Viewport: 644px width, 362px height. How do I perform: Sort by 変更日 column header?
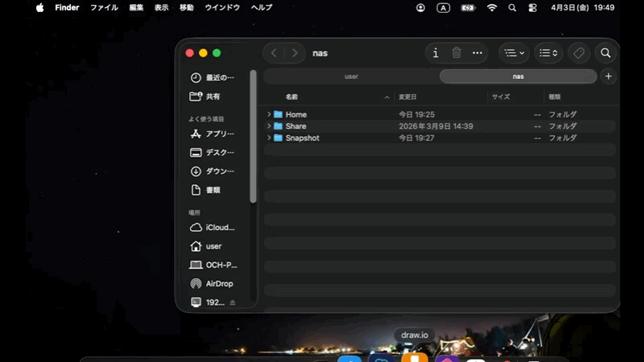pos(408,97)
